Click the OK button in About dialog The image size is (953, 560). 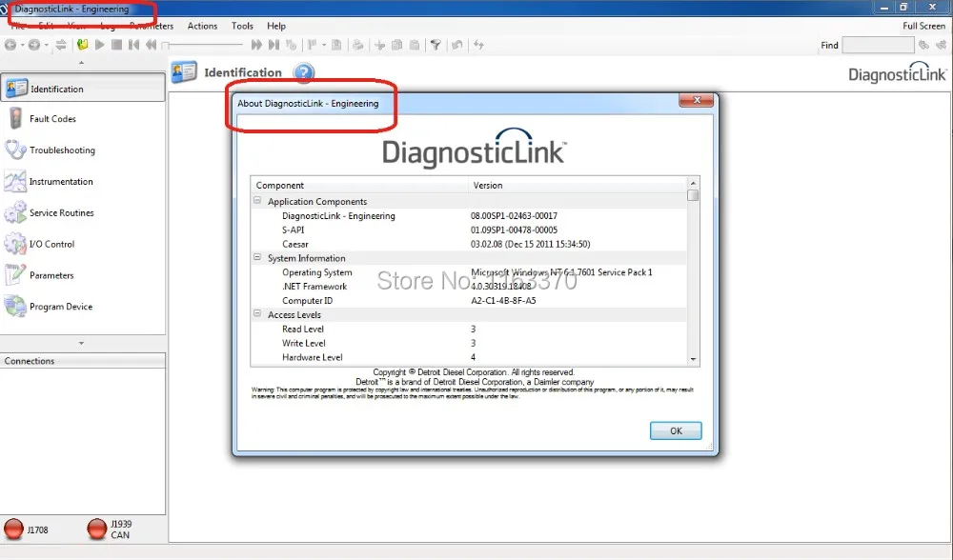(x=676, y=430)
